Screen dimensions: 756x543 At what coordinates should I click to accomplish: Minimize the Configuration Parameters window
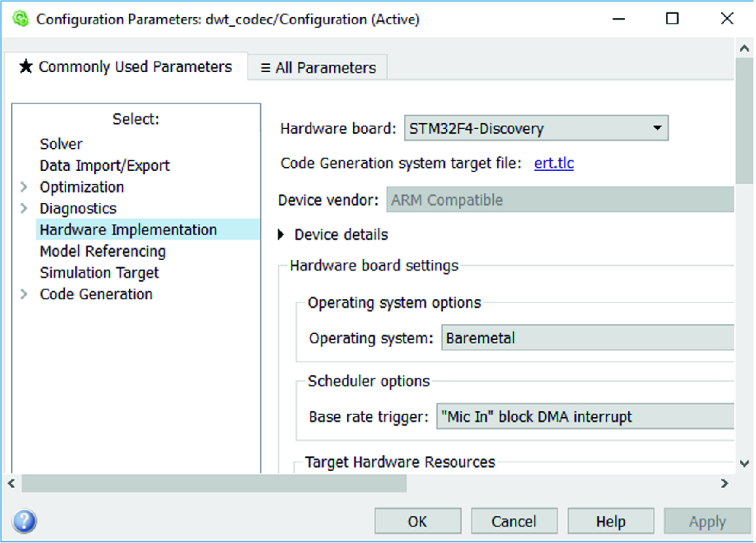(x=619, y=19)
